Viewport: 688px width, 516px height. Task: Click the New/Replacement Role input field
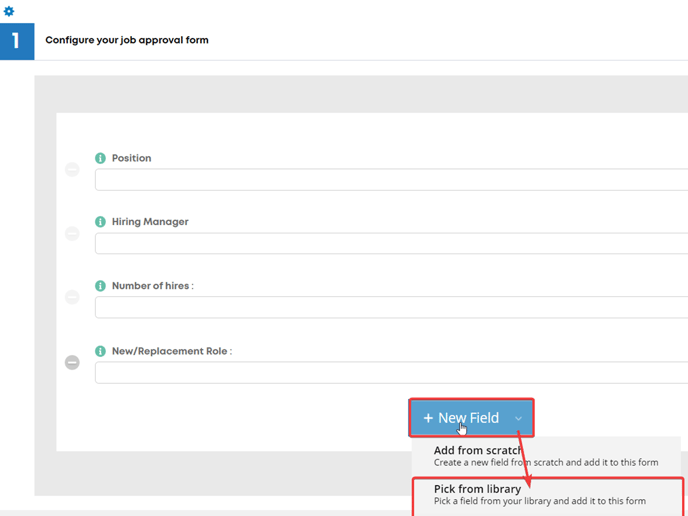(x=391, y=373)
